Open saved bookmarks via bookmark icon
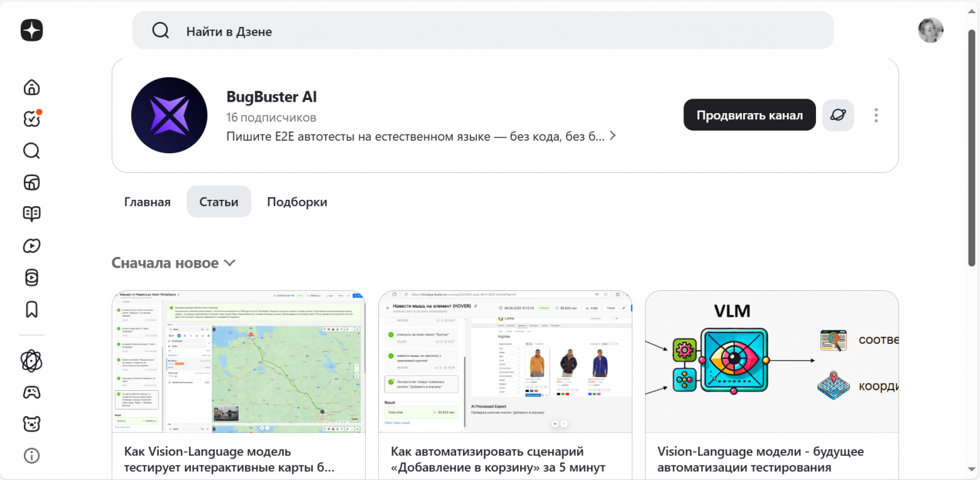Viewport: 980px width, 480px height. coord(31,309)
